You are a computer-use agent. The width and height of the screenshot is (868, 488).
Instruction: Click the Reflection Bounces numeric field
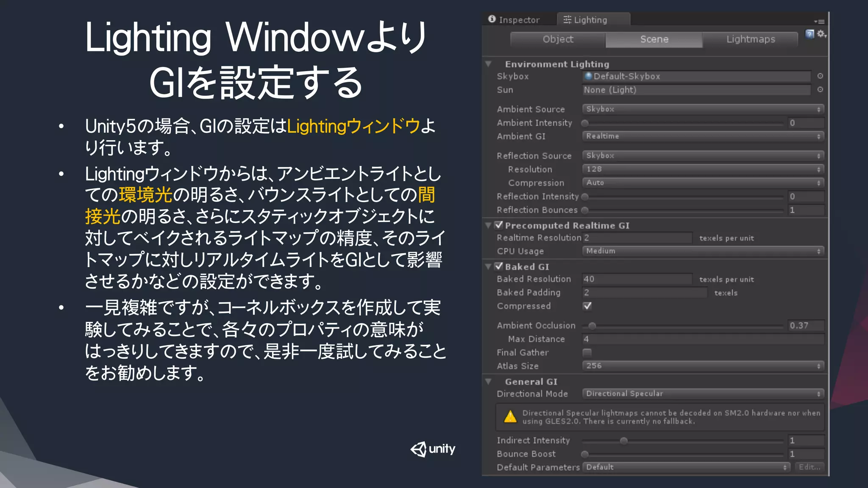coord(806,210)
